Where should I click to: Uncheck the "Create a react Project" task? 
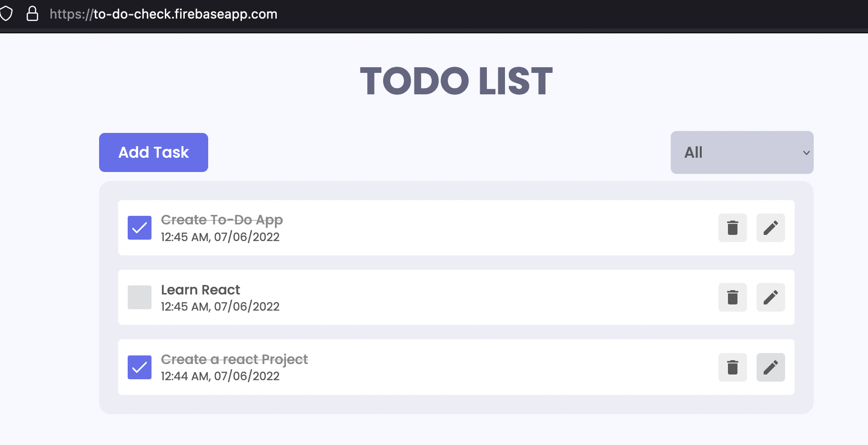pos(139,367)
